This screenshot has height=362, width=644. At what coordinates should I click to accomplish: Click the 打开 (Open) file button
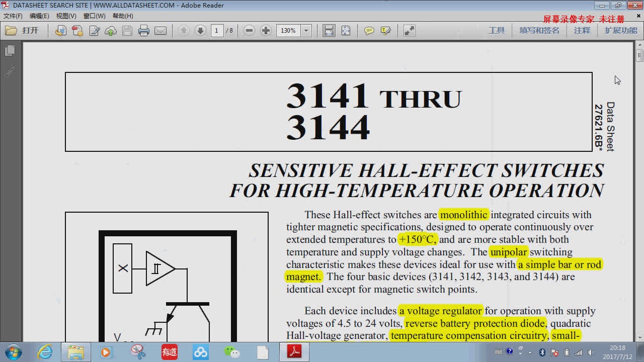(x=22, y=31)
